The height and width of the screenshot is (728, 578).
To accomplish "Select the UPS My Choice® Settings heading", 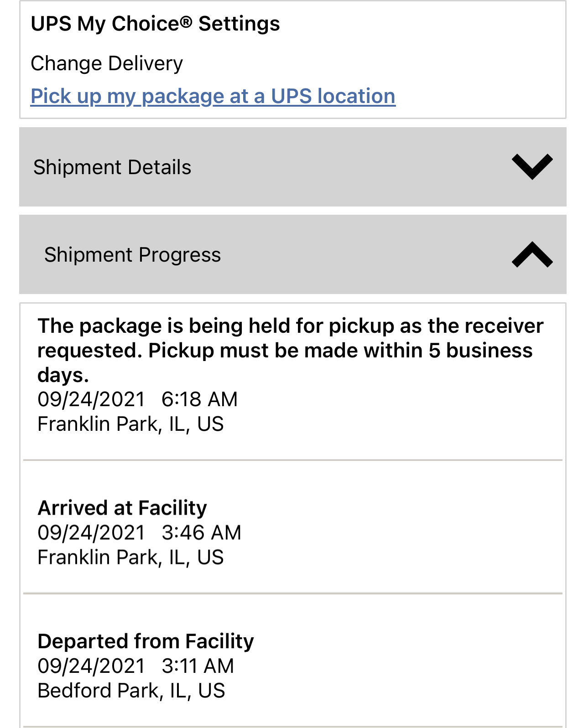I will 155,24.
